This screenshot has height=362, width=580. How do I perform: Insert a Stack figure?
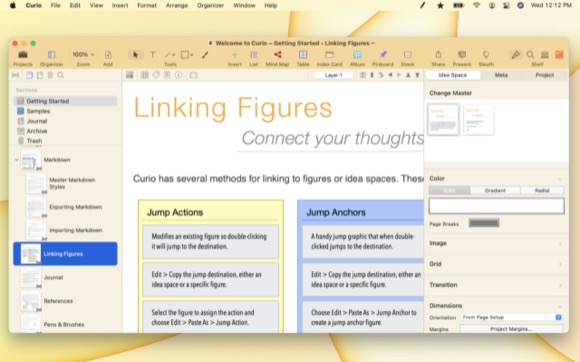click(408, 55)
